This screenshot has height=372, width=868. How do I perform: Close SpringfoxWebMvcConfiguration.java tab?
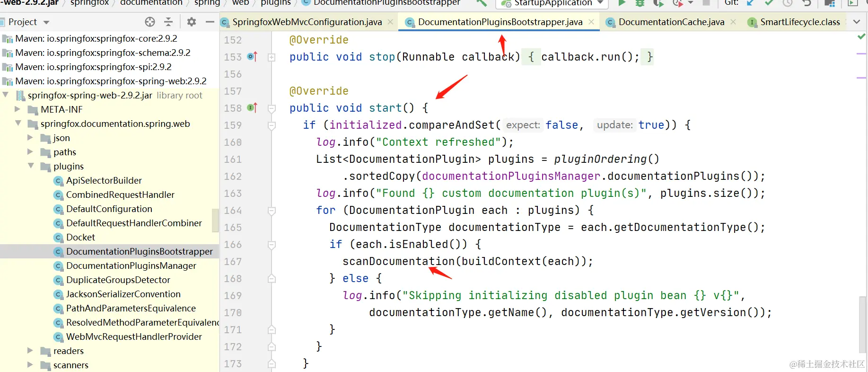pyautogui.click(x=390, y=22)
